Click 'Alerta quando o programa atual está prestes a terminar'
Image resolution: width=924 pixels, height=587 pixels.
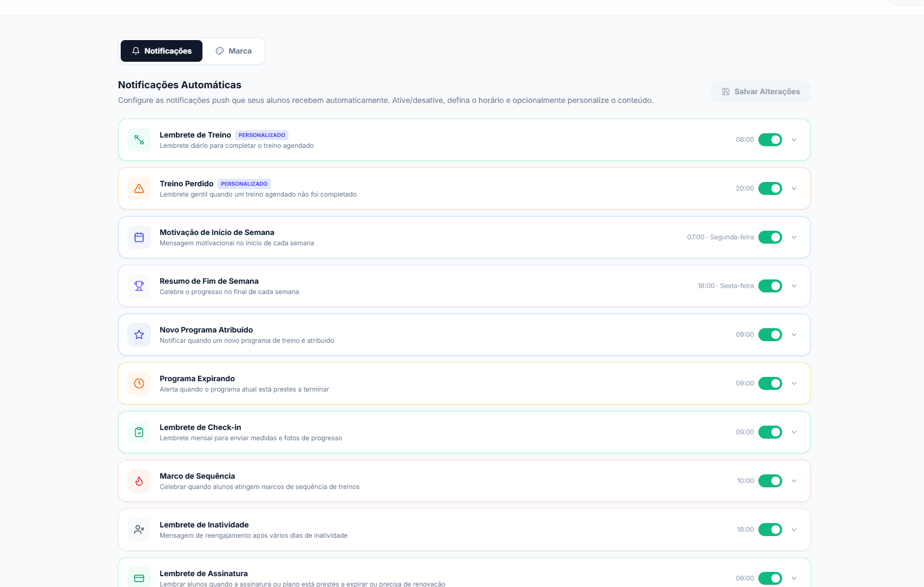click(x=244, y=389)
